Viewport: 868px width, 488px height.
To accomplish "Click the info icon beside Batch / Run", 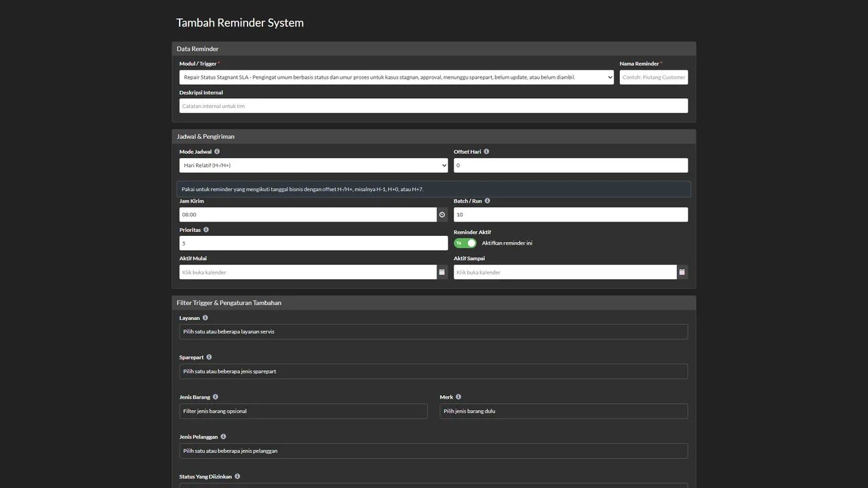I will click(487, 201).
